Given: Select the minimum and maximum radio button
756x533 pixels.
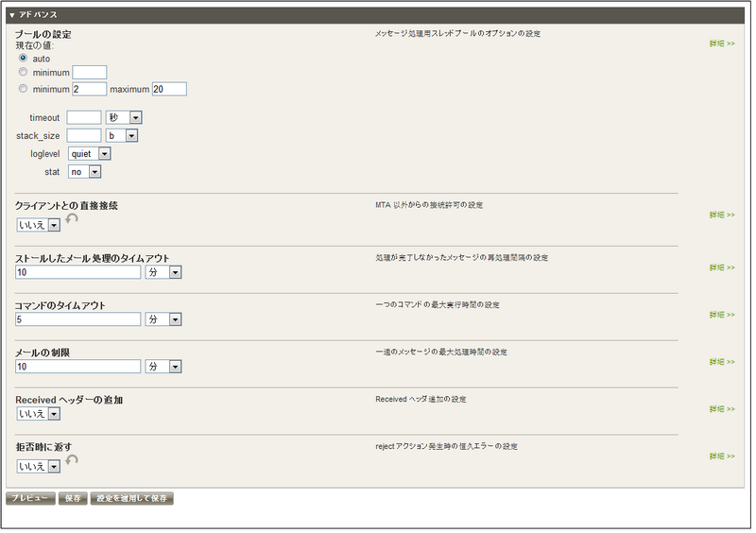Looking at the screenshot, I should point(23,89).
